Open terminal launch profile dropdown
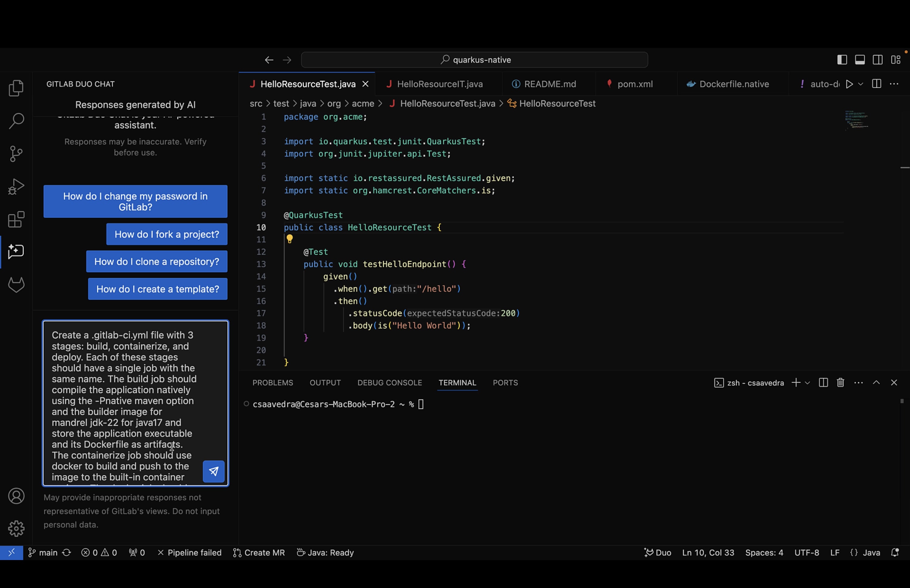This screenshot has width=910, height=588. (x=807, y=382)
